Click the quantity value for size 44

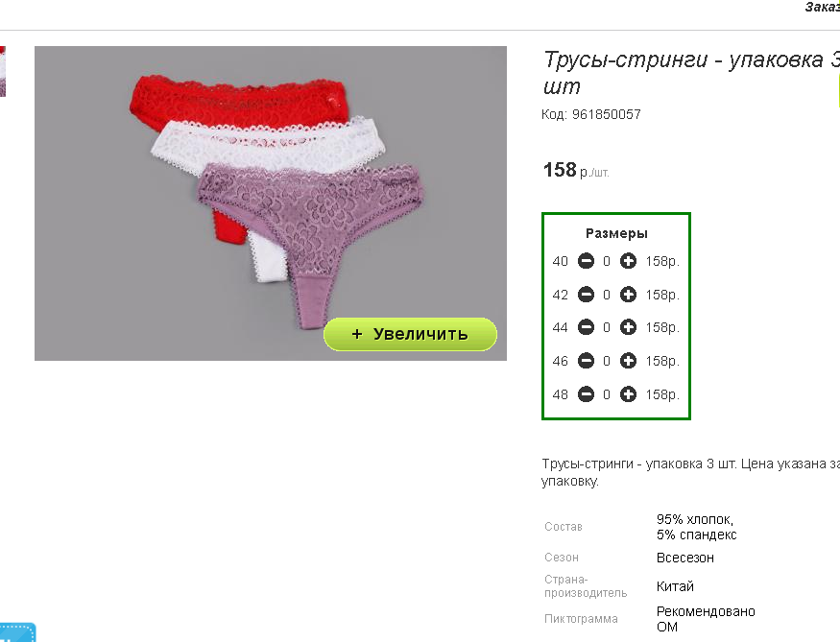click(x=607, y=327)
